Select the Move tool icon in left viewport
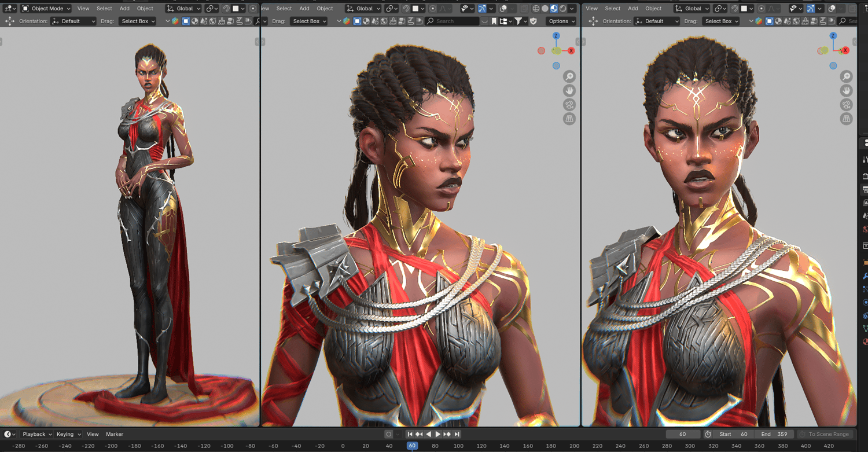Image resolution: width=868 pixels, height=452 pixels. point(10,21)
